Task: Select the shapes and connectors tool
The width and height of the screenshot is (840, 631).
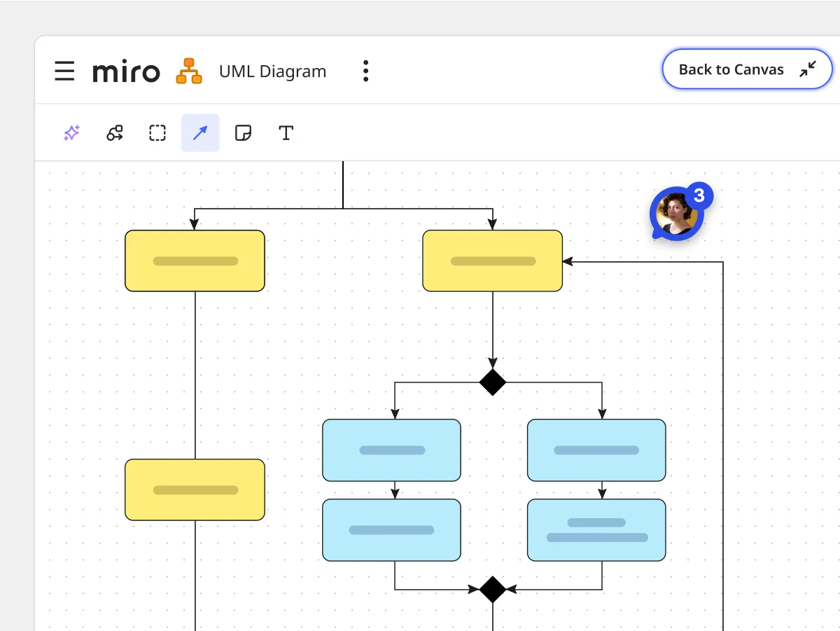Action: point(115,133)
